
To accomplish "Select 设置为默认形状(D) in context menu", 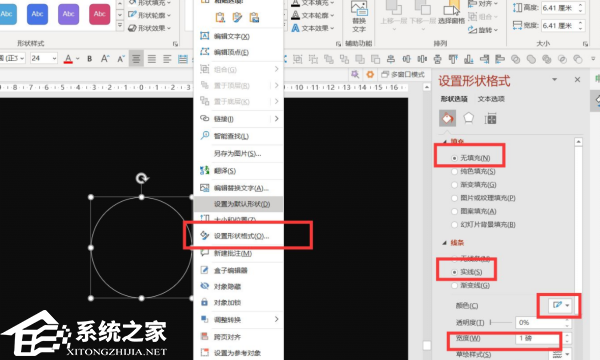I will pos(239,204).
